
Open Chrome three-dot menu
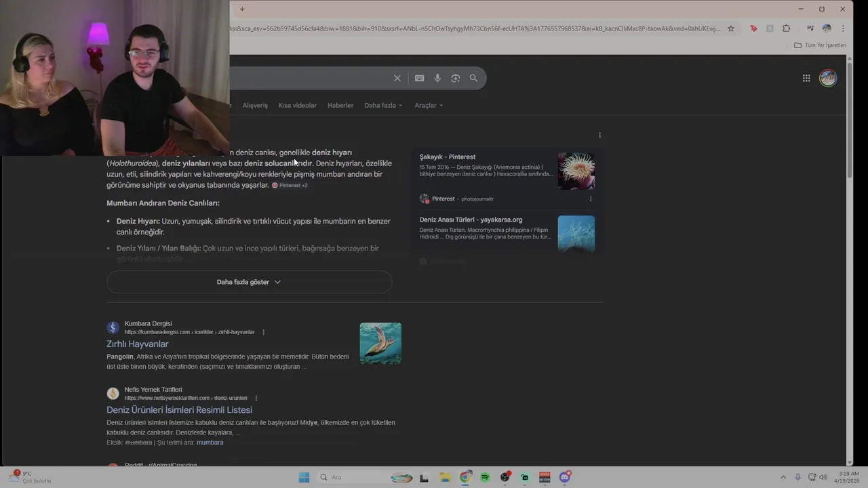pos(843,28)
